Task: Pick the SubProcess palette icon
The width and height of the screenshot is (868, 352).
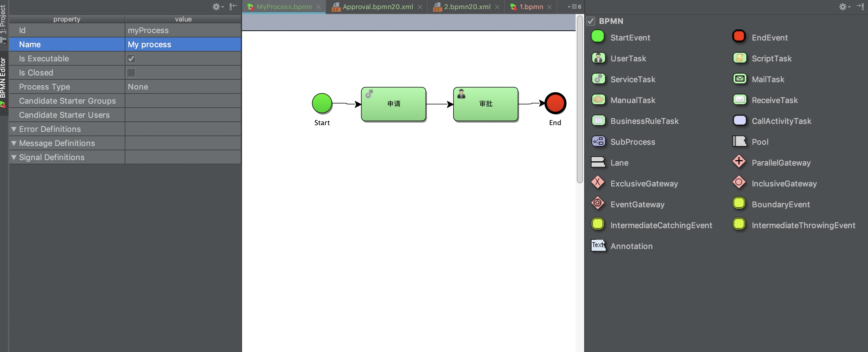Action: point(598,141)
